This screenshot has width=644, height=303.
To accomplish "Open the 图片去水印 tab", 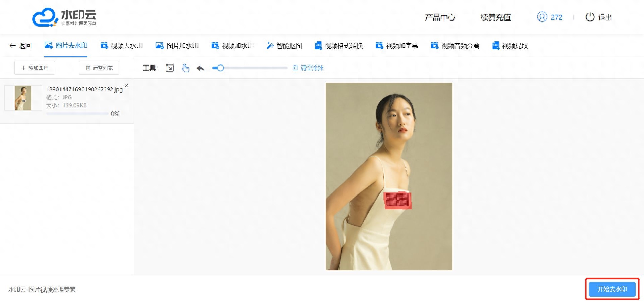I will point(66,46).
